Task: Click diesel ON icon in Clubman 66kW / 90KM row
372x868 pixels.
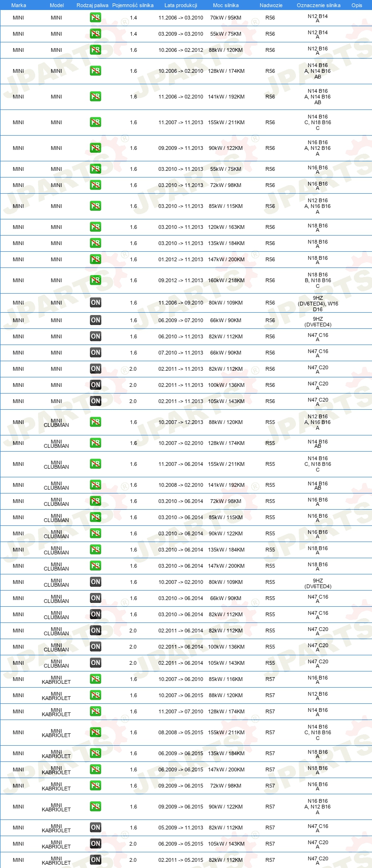Action: click(96, 598)
